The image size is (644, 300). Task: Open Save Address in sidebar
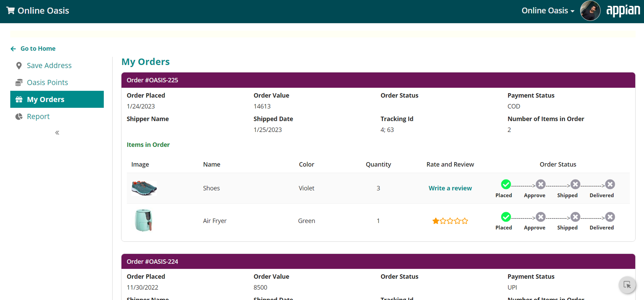pyautogui.click(x=49, y=65)
